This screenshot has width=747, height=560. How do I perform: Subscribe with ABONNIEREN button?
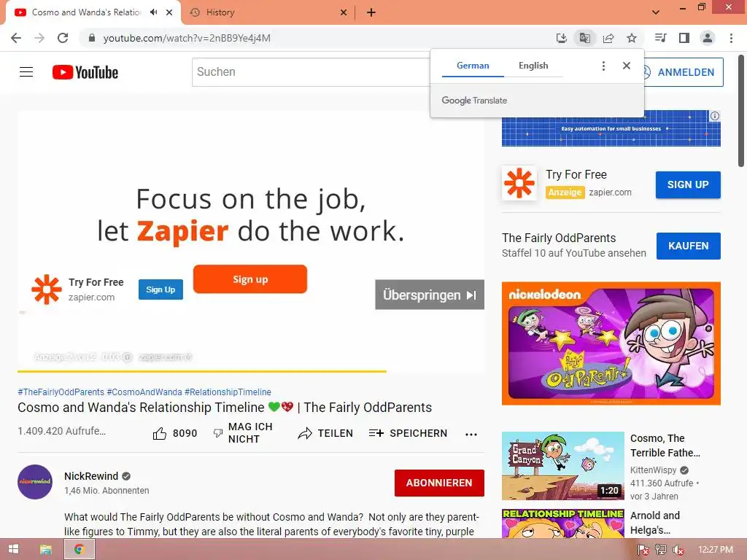click(439, 483)
